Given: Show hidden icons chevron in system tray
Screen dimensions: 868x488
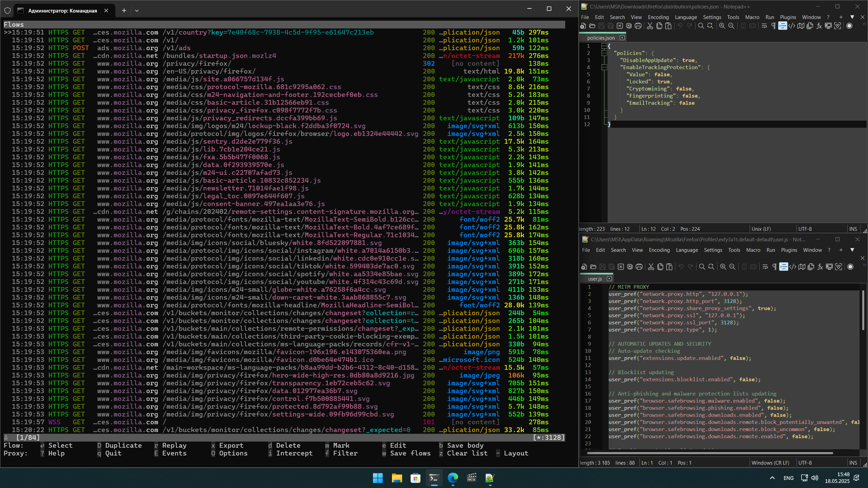Looking at the screenshot, I should pos(772,478).
